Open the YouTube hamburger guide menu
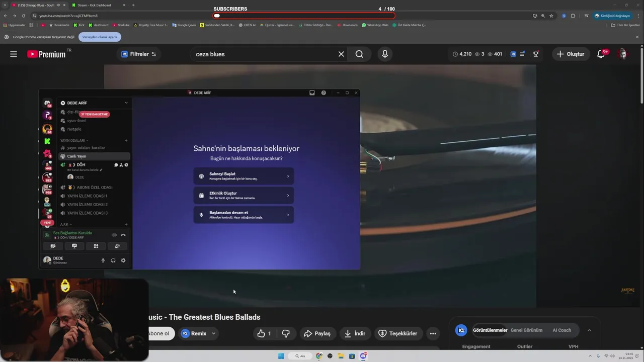The height and width of the screenshot is (362, 644). (x=14, y=54)
